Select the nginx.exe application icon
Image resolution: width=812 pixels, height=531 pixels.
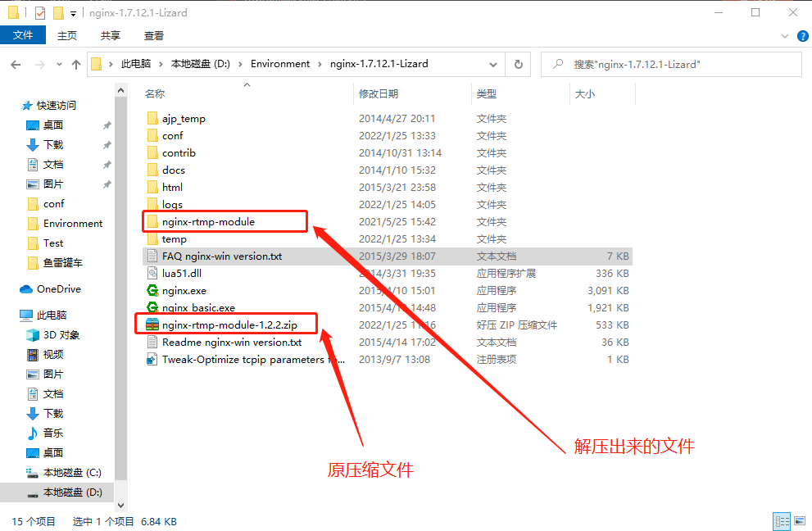(x=152, y=290)
